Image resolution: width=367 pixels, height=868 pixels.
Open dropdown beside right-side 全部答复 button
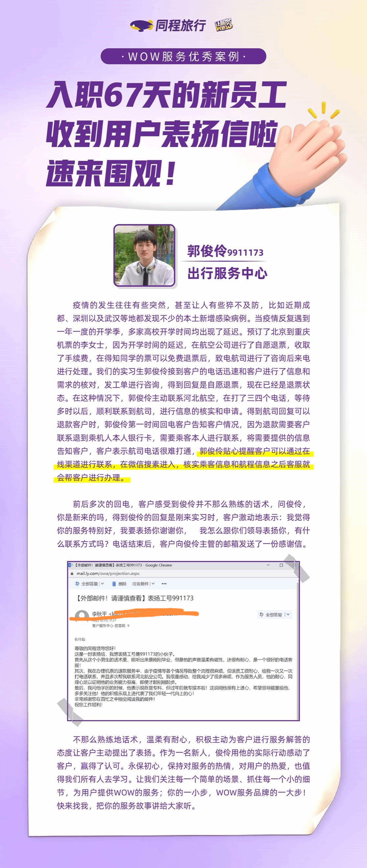point(288,615)
